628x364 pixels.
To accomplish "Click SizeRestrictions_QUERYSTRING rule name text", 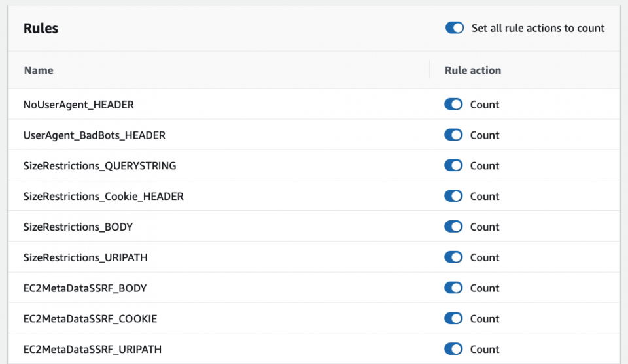I will coord(99,166).
